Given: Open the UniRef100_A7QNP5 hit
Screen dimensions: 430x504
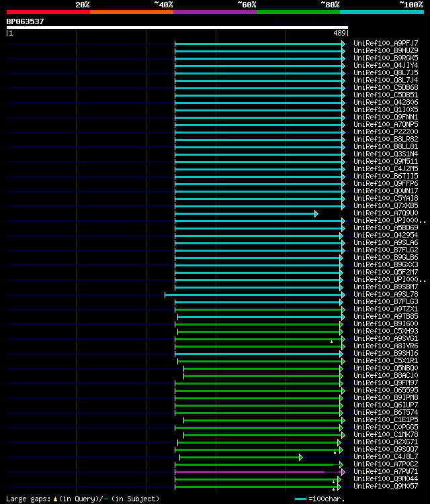Looking at the screenshot, I should click(386, 124).
